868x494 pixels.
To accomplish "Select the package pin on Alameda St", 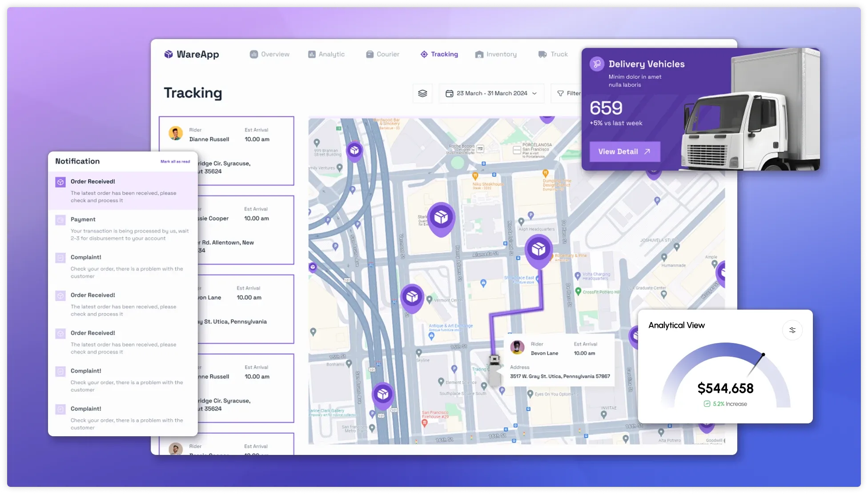I will click(538, 249).
